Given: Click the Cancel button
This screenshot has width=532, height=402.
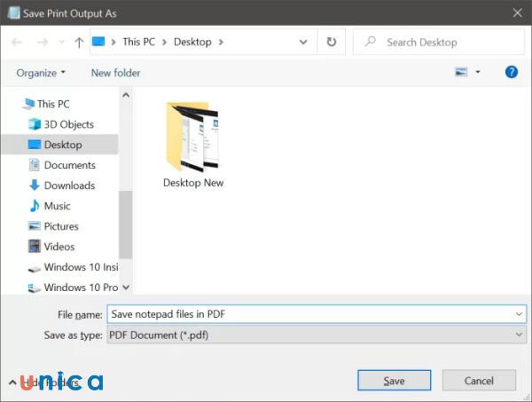Looking at the screenshot, I should click(479, 381).
